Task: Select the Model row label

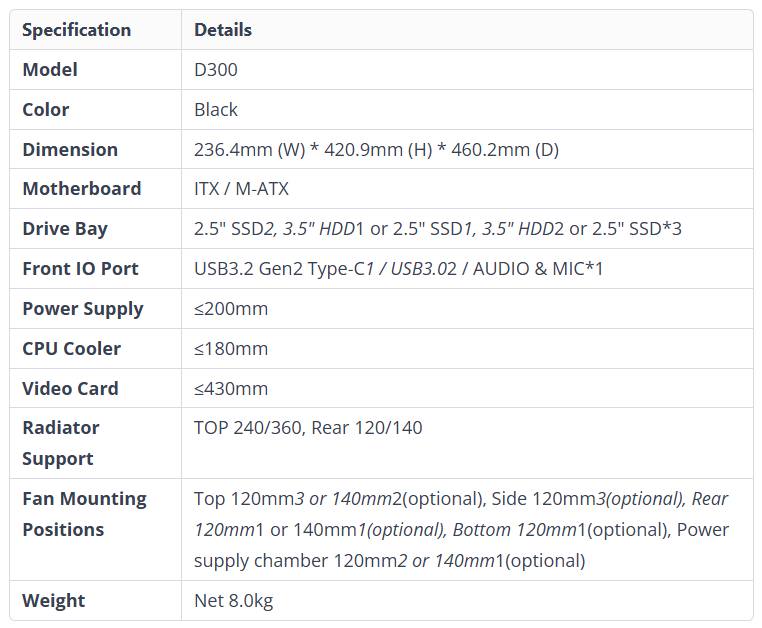Action: pos(50,70)
